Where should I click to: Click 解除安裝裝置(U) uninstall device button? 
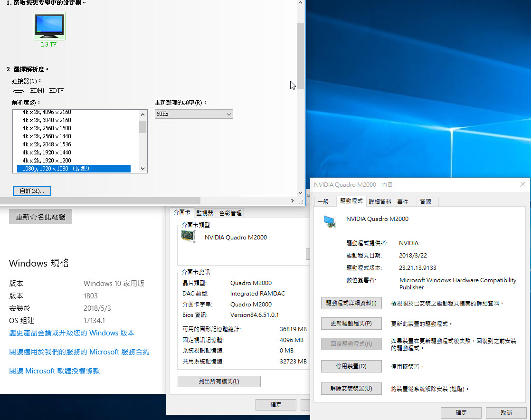point(351,389)
